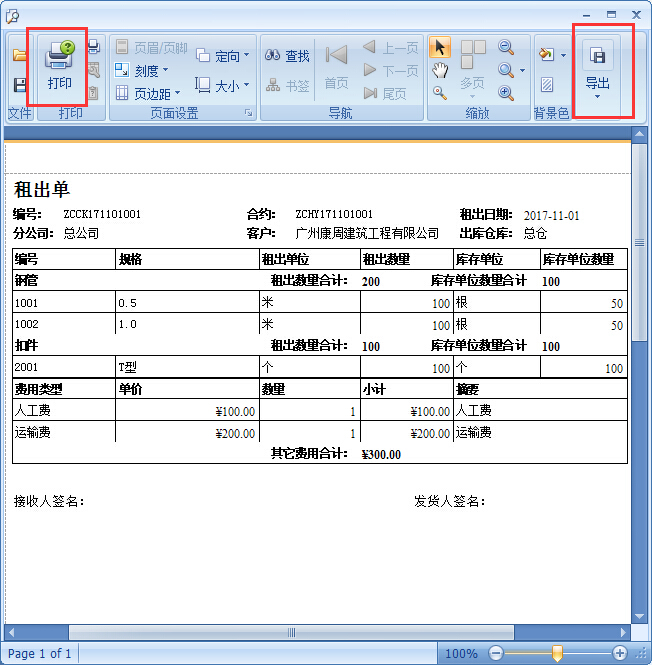The height and width of the screenshot is (665, 652).
Task: Open the 定向 (orientation) dropdown
Action: point(223,56)
